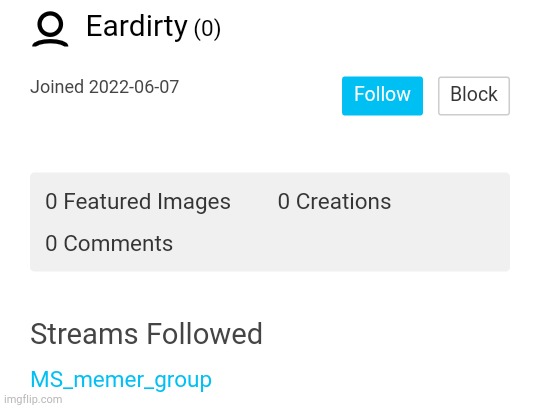Open the 0 Featured Images stat
This screenshot has width=540, height=408.
[138, 202]
